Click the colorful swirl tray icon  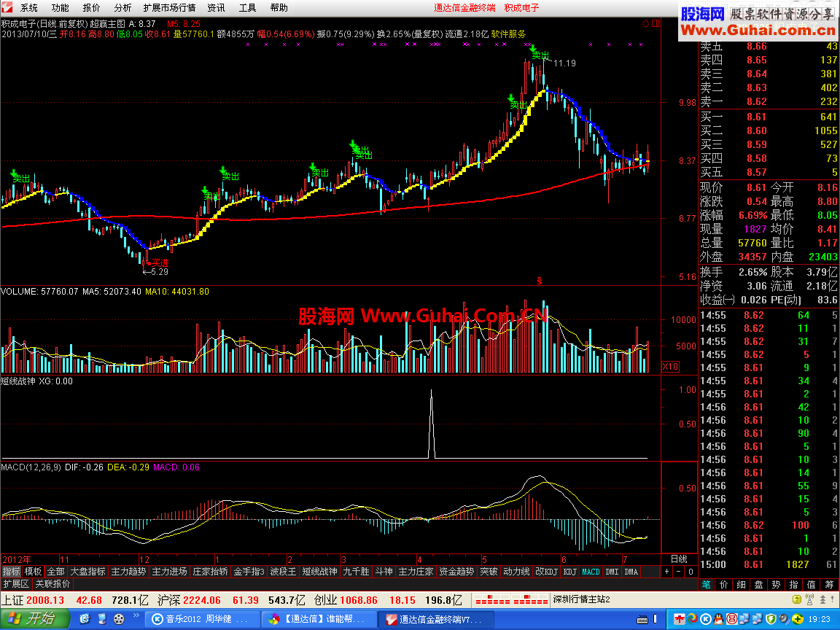tap(692, 619)
